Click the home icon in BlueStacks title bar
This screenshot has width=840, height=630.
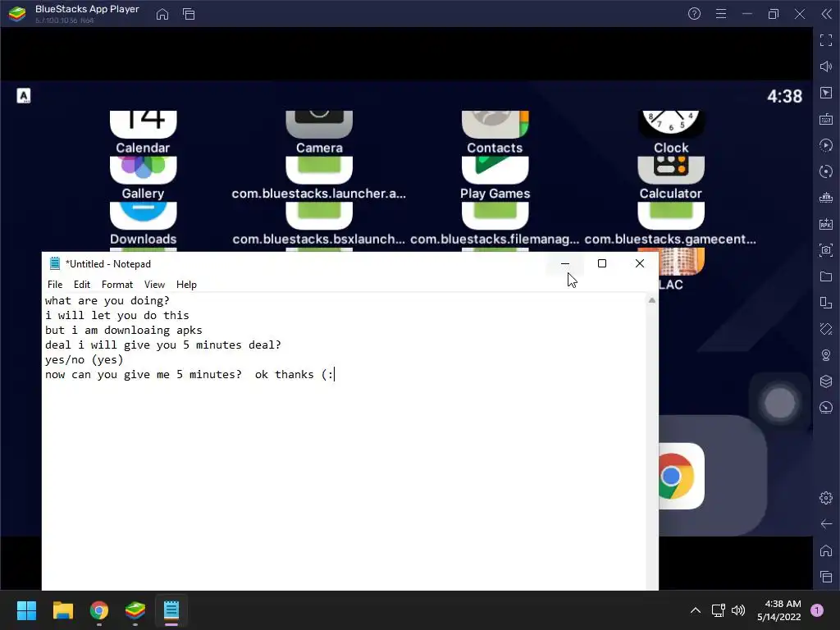click(x=162, y=14)
